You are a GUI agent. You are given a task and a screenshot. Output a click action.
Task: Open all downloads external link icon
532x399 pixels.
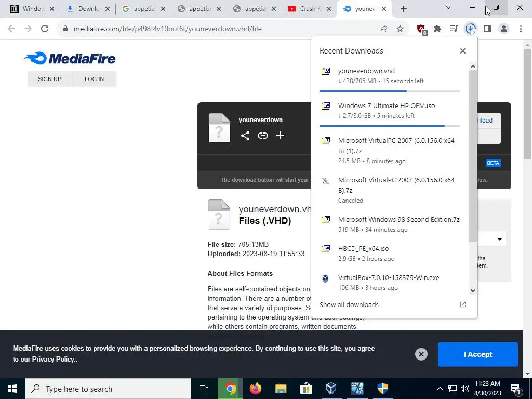click(462, 304)
